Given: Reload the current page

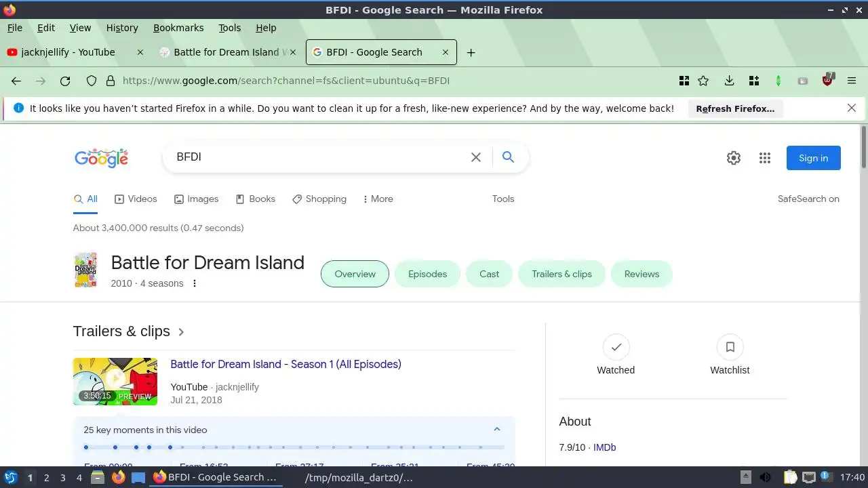Looking at the screenshot, I should click(65, 81).
